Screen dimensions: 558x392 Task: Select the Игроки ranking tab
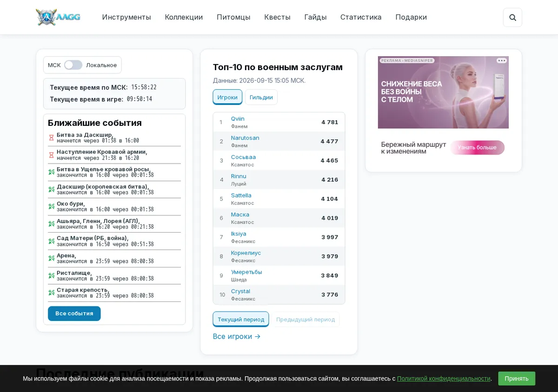coord(227,97)
